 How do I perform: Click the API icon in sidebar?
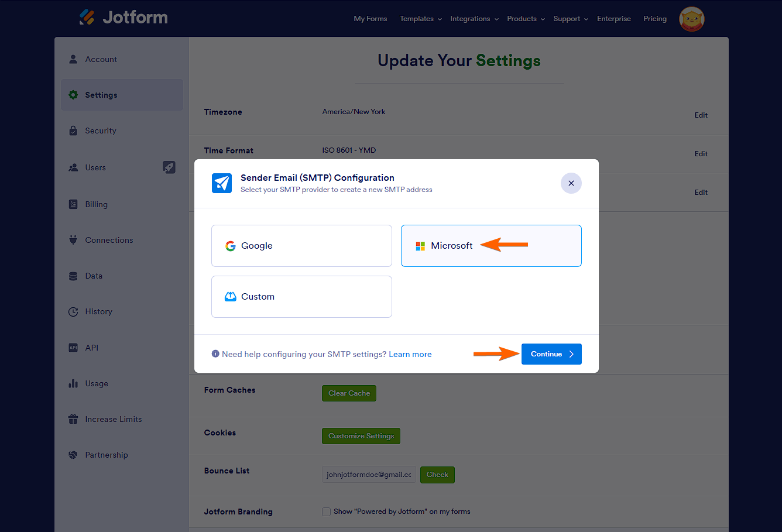73,348
